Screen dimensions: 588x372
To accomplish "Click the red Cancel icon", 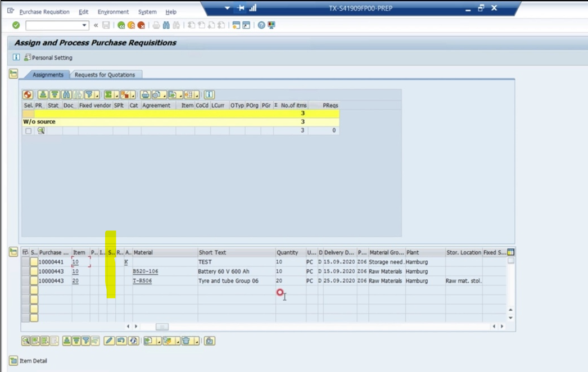I will click(x=141, y=25).
